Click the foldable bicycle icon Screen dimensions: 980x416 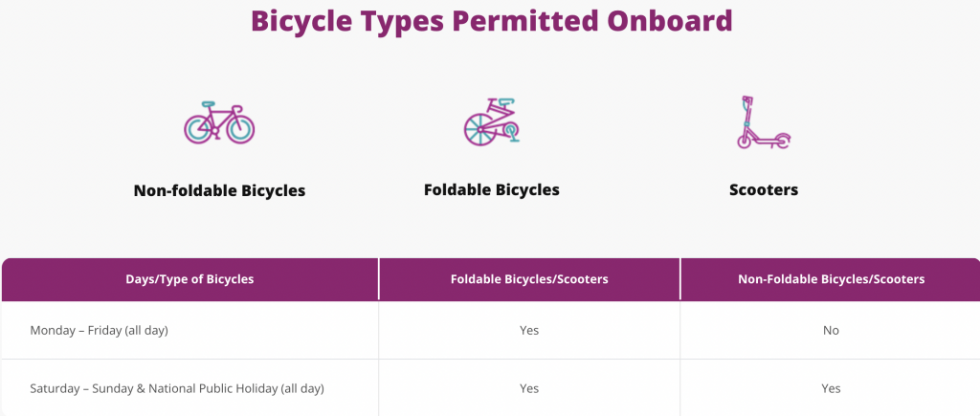(492, 121)
